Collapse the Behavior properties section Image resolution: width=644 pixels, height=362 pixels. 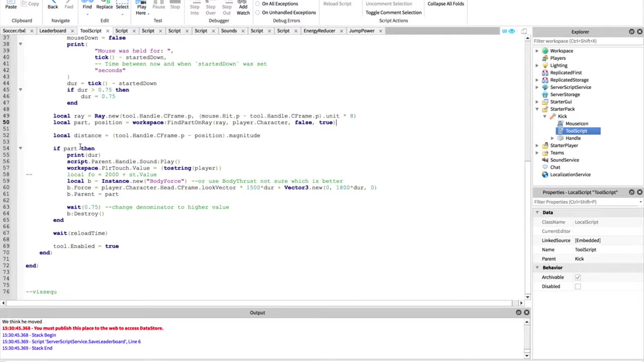tap(537, 267)
